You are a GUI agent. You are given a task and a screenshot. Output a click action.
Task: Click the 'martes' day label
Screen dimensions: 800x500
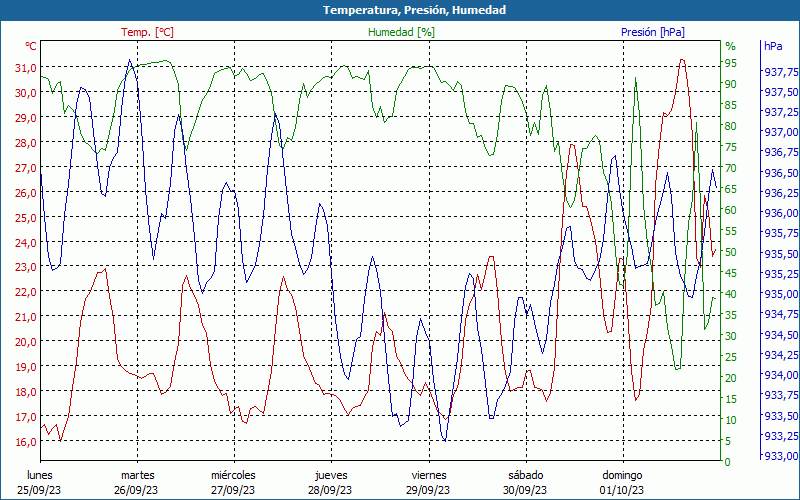[138, 475]
